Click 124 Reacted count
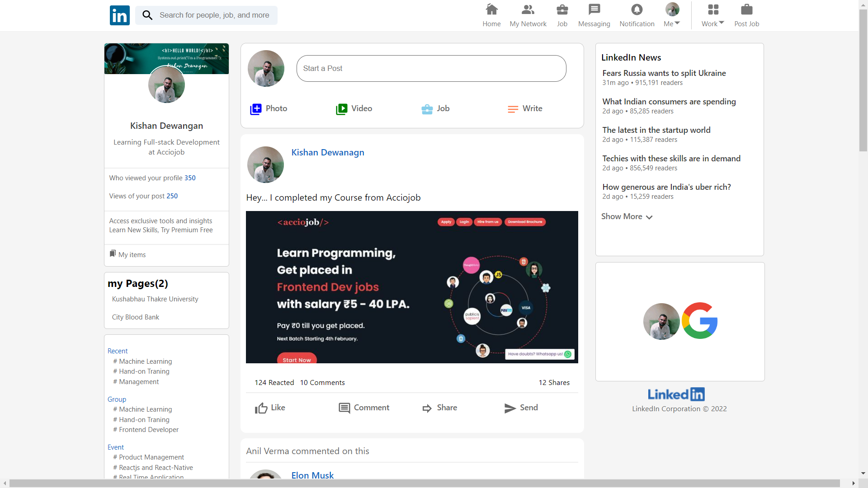 point(274,383)
